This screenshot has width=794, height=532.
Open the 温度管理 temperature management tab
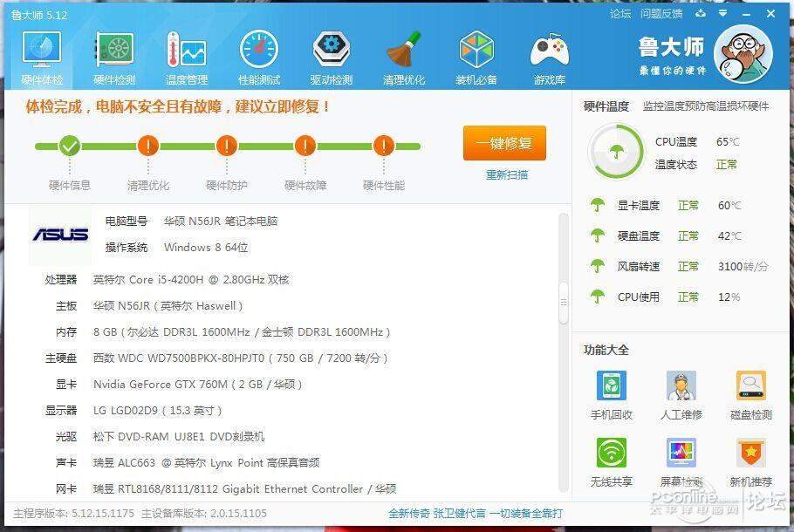[187, 58]
